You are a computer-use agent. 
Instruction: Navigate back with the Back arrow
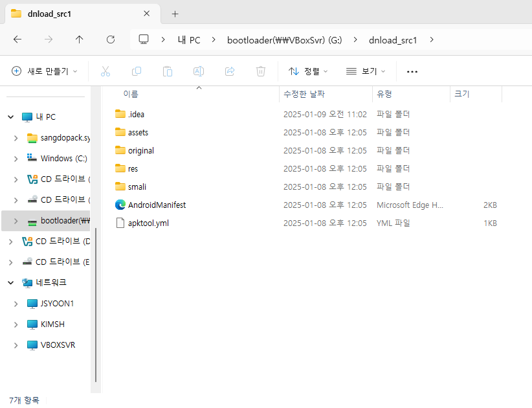pos(17,40)
